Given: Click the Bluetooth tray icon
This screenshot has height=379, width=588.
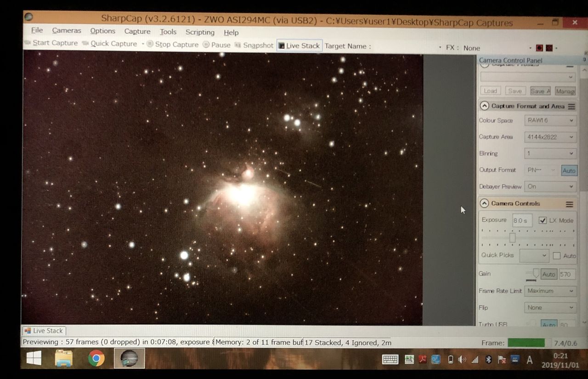Looking at the screenshot, I should coord(488,360).
